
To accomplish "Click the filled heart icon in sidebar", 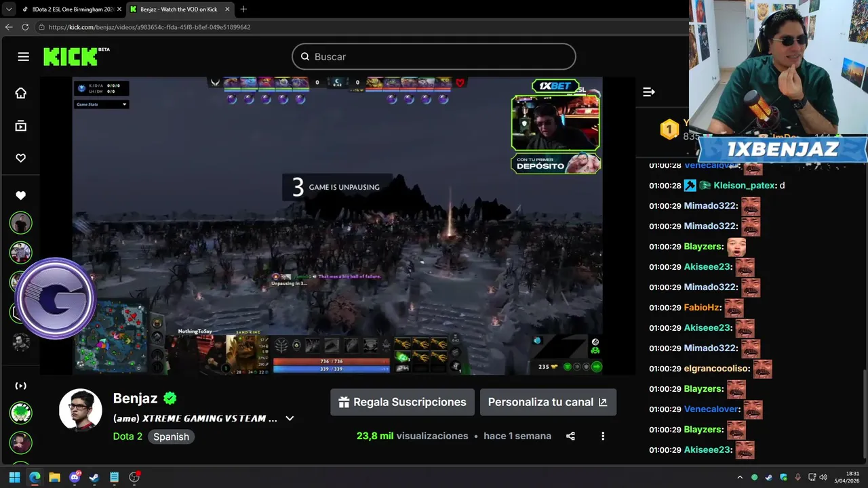I will point(21,196).
